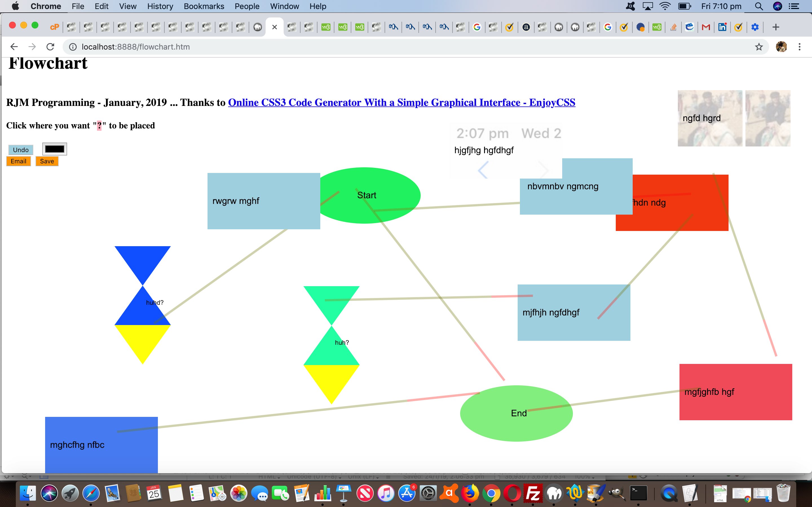Click the ngfd hgrd image thumbnail

coord(710,118)
